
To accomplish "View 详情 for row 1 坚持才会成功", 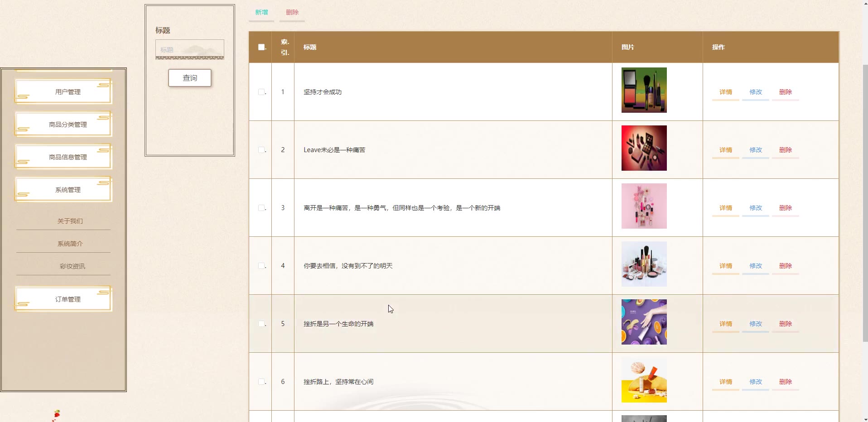I will click(x=726, y=92).
